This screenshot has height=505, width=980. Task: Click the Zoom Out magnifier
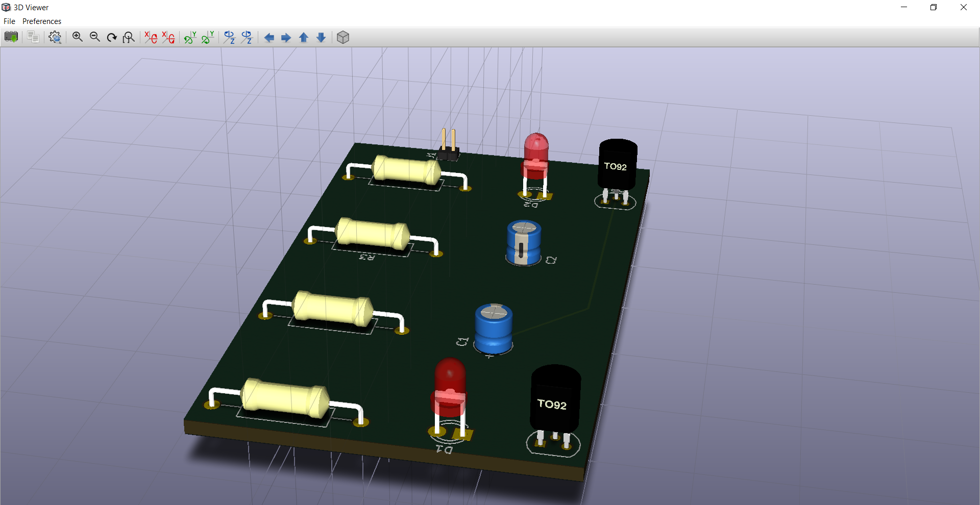(95, 37)
